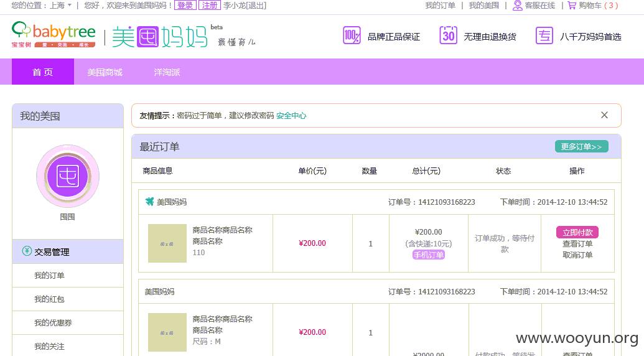Click 查看订单 in first order

pos(577,244)
